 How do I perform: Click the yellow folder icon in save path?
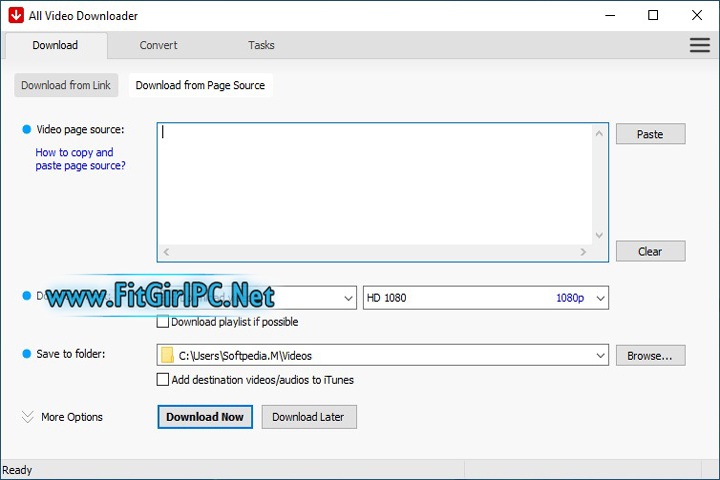pos(167,355)
